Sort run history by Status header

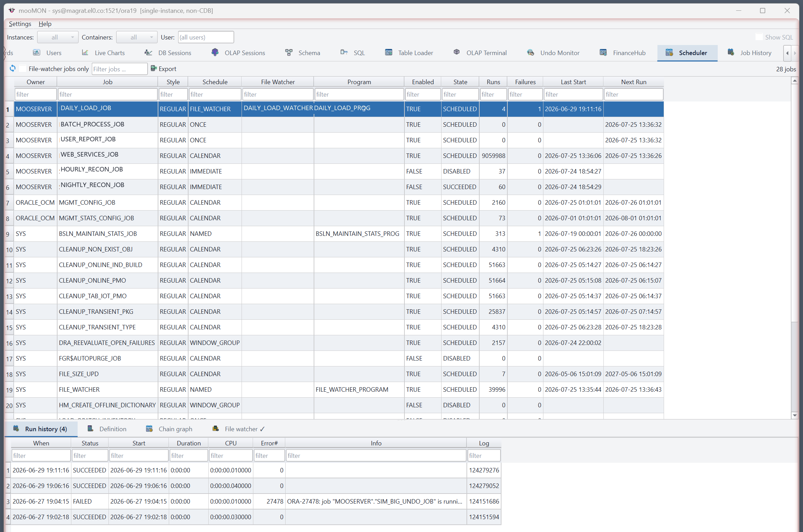point(90,443)
